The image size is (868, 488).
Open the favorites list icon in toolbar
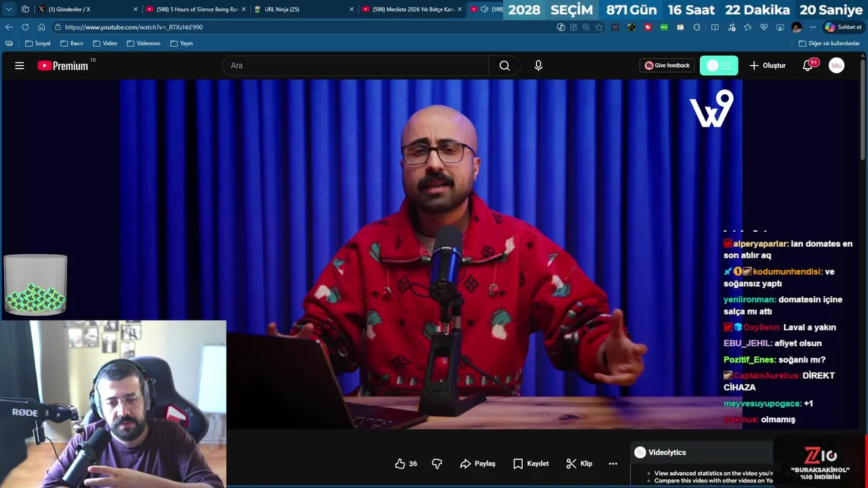pyautogui.click(x=747, y=27)
